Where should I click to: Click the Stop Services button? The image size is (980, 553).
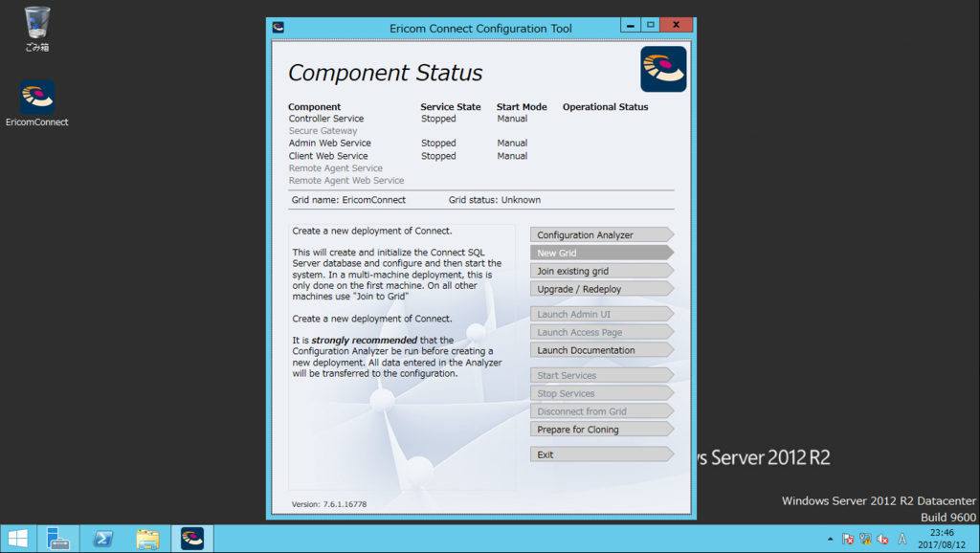pyautogui.click(x=602, y=393)
